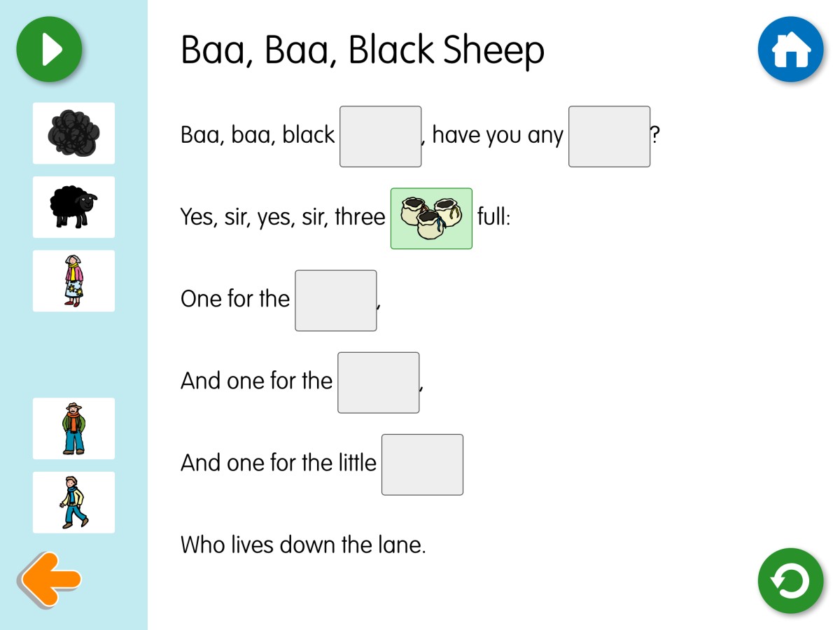Screen dimensions: 840x630
Task: Select empty box after 'the little'
Action: click(422, 464)
